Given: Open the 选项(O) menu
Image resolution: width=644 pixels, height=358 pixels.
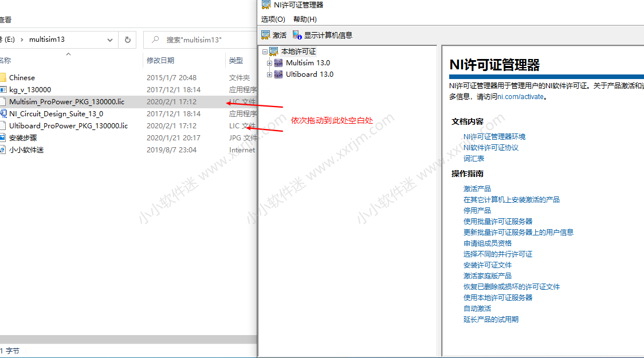Looking at the screenshot, I should coord(273,19).
